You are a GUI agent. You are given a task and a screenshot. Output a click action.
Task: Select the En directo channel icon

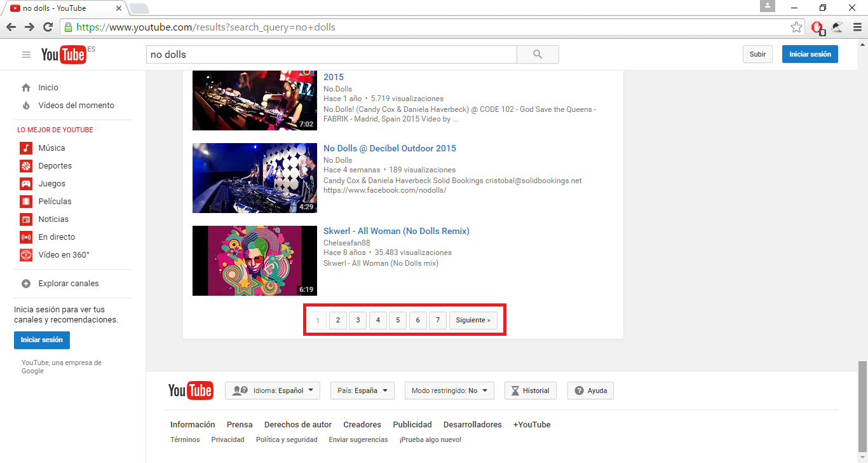pyautogui.click(x=26, y=237)
